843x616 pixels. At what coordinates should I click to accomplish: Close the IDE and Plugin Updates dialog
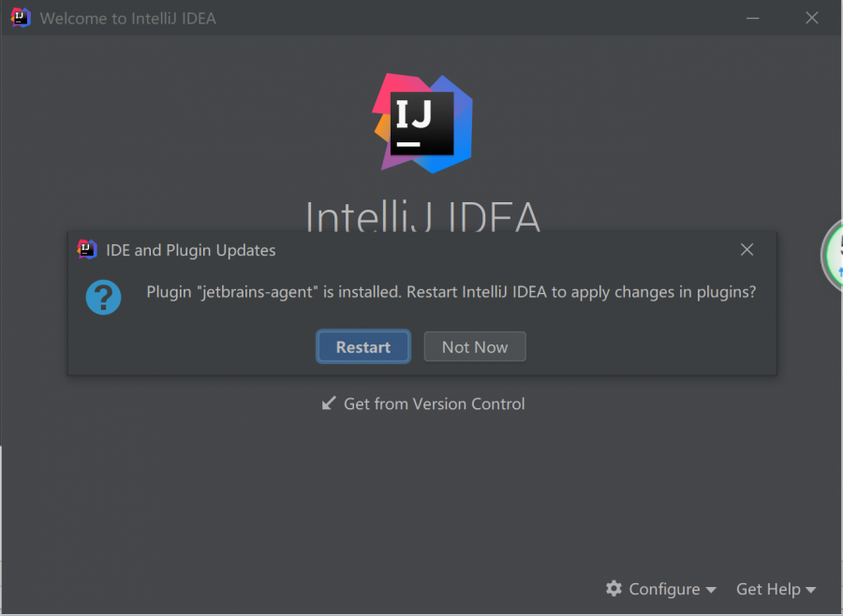(x=747, y=250)
